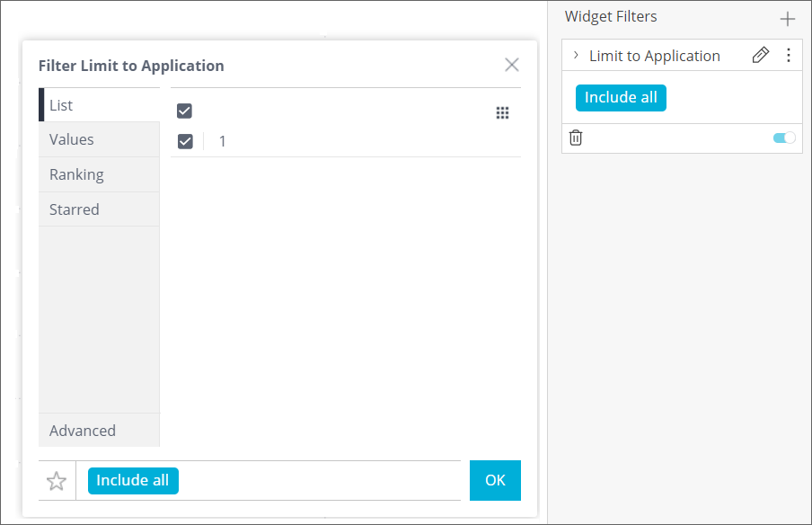Toggle the Limit to Application filter switch
This screenshot has height=525, width=812.
click(x=784, y=138)
